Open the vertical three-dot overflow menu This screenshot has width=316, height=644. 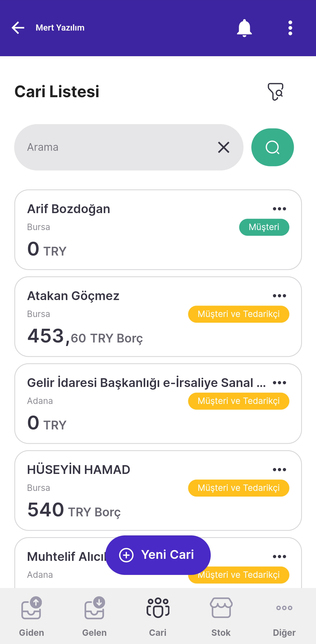tap(290, 28)
